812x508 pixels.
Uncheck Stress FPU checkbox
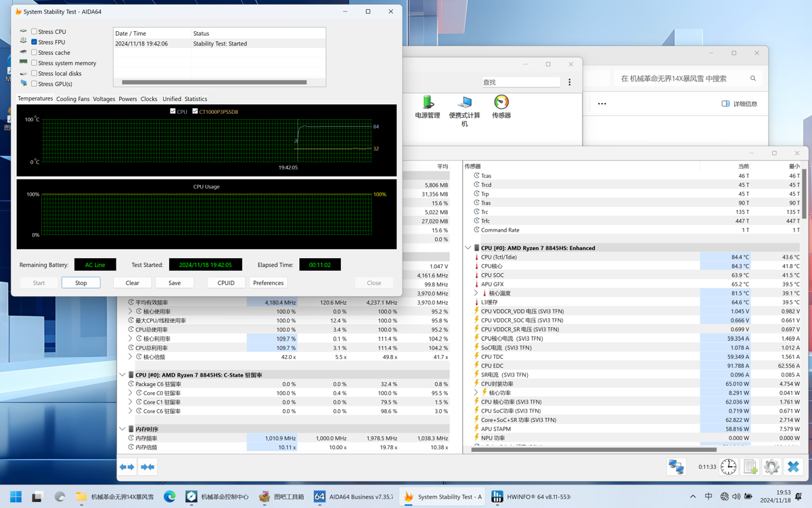[x=34, y=42]
